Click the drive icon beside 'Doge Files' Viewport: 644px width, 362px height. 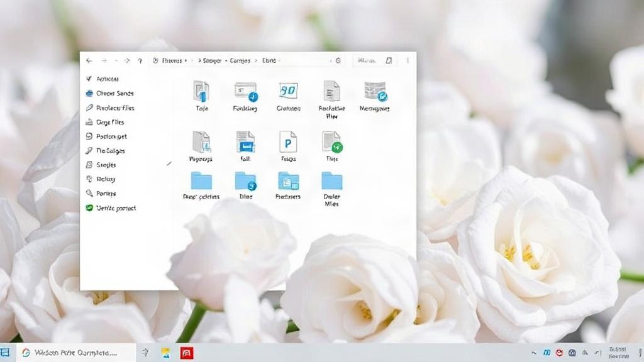click(x=89, y=122)
